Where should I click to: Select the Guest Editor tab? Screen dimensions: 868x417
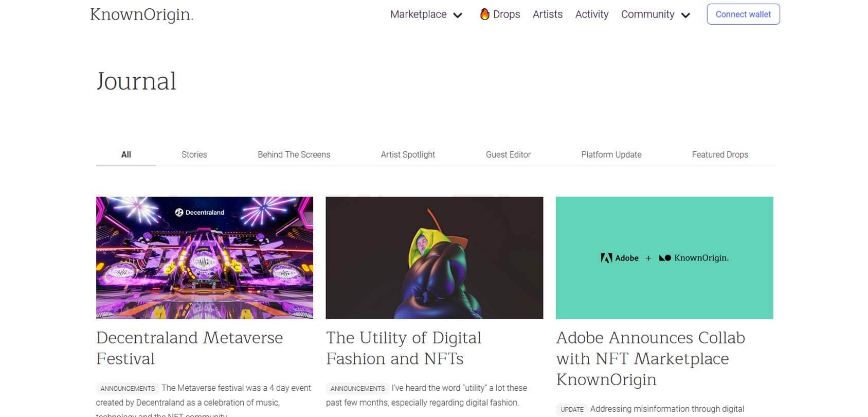[x=508, y=154]
